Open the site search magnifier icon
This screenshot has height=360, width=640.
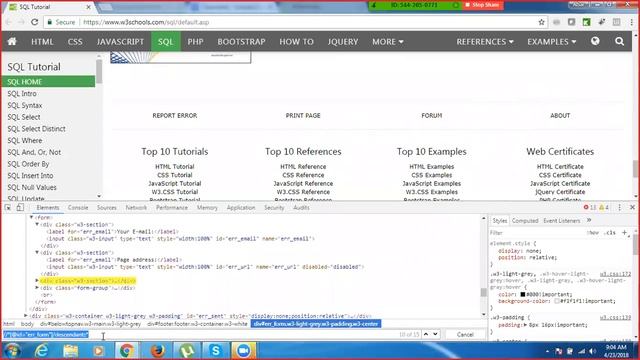coord(619,41)
